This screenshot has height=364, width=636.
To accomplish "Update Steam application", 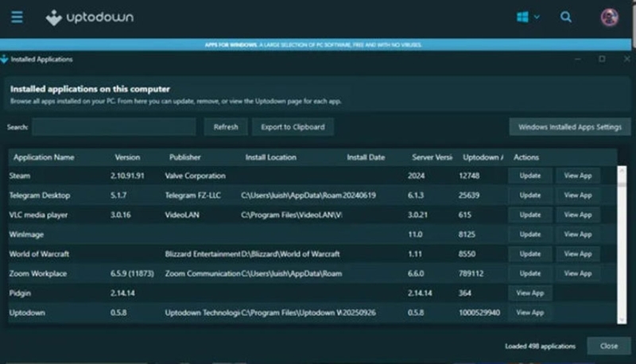I will [530, 176].
